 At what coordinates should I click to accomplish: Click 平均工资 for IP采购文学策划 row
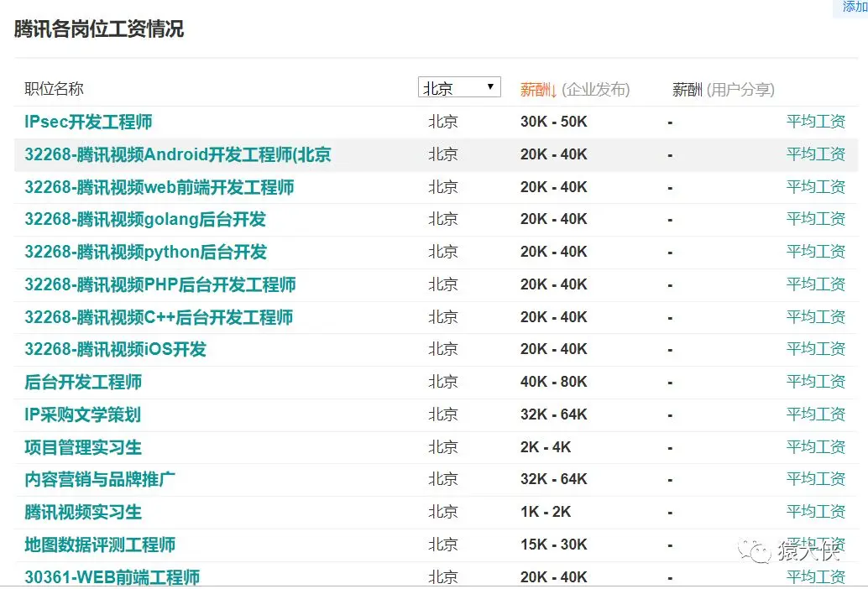[x=815, y=414]
